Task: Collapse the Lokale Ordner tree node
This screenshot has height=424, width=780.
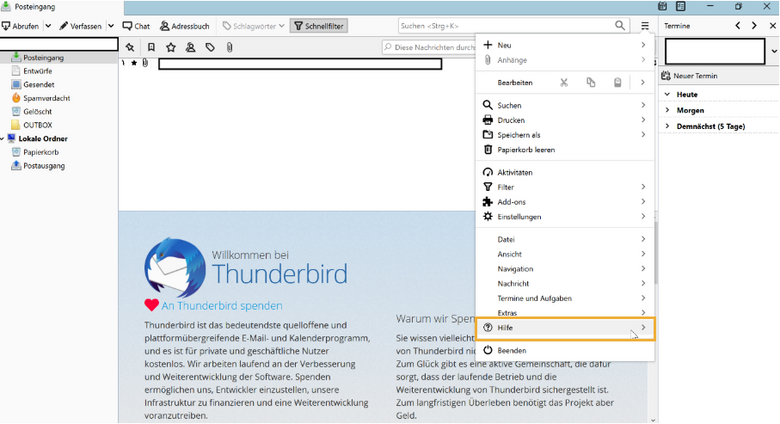Action: 2,139
